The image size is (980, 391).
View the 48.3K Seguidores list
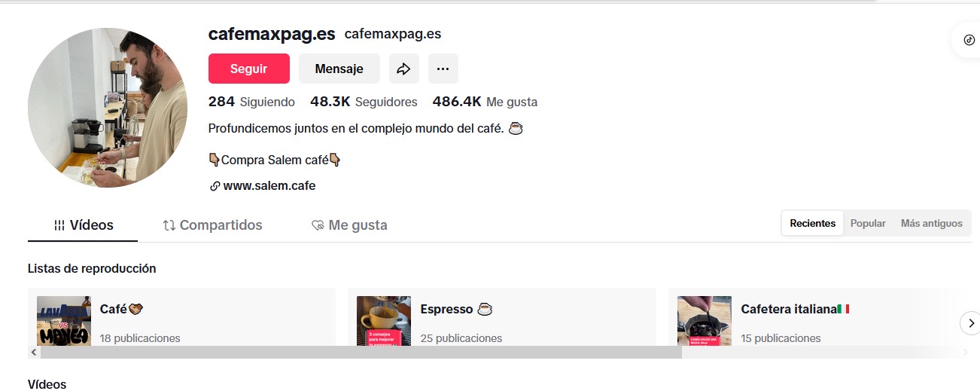[x=364, y=102]
